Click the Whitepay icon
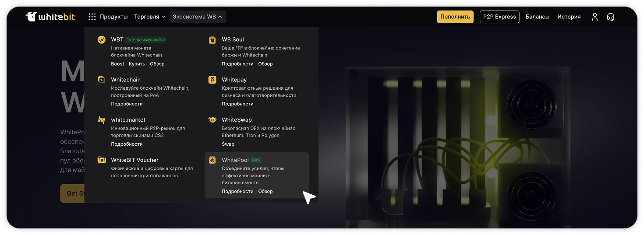The width and height of the screenshot is (644, 235). [x=212, y=80]
